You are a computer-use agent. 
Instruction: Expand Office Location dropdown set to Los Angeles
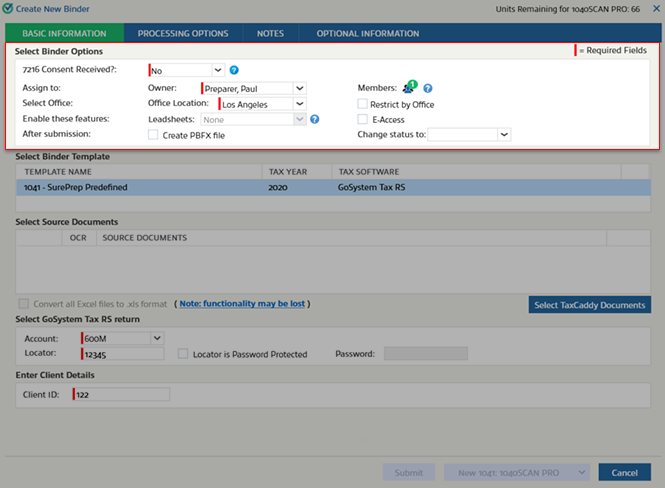[x=299, y=104]
